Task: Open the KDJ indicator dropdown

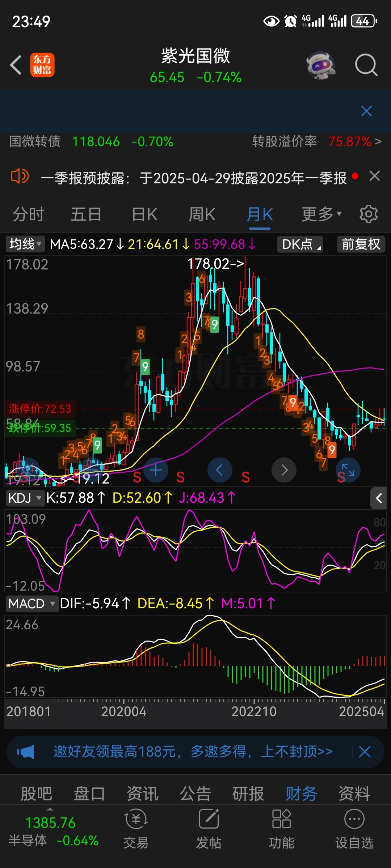Action: pyautogui.click(x=25, y=498)
